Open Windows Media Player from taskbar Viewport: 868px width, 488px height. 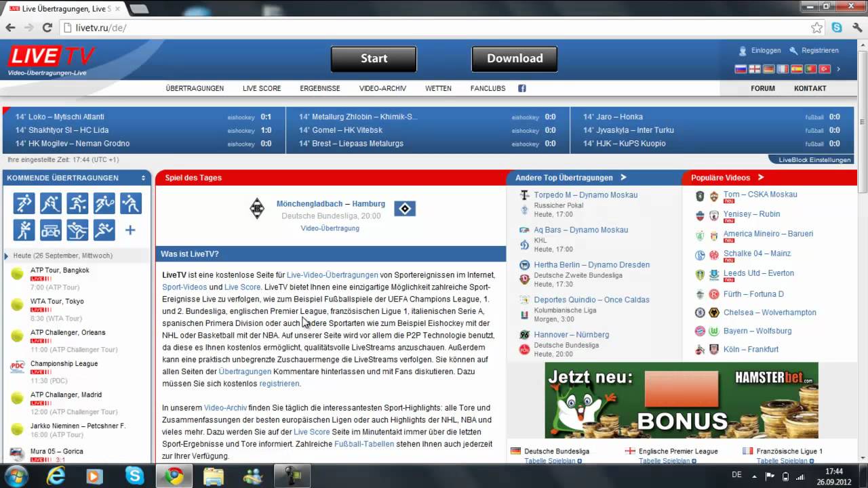click(x=94, y=476)
